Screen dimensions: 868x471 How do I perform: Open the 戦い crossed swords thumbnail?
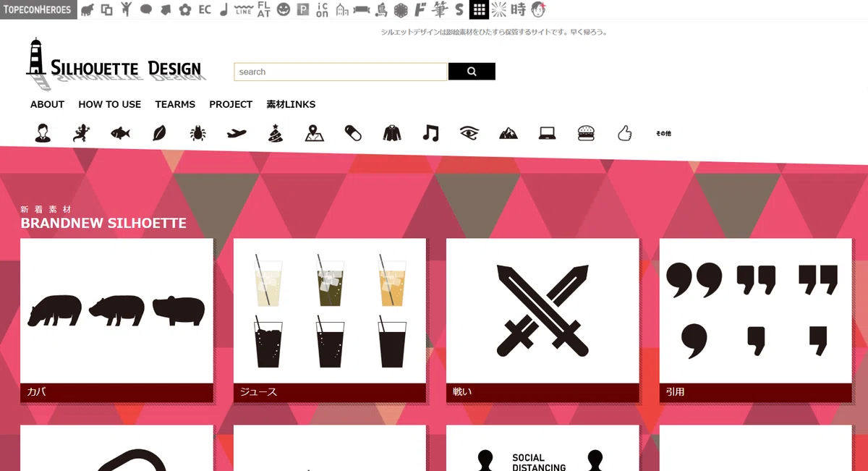542,310
